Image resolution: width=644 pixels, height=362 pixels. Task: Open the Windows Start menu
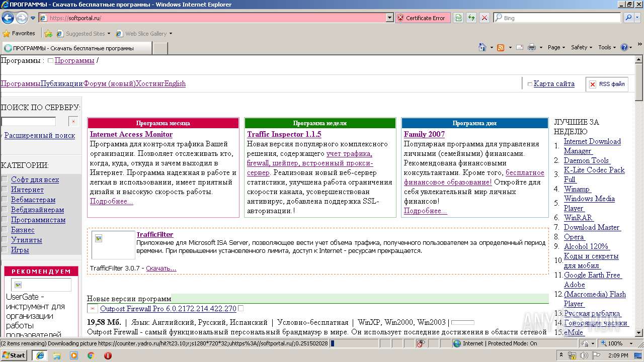click(14, 355)
